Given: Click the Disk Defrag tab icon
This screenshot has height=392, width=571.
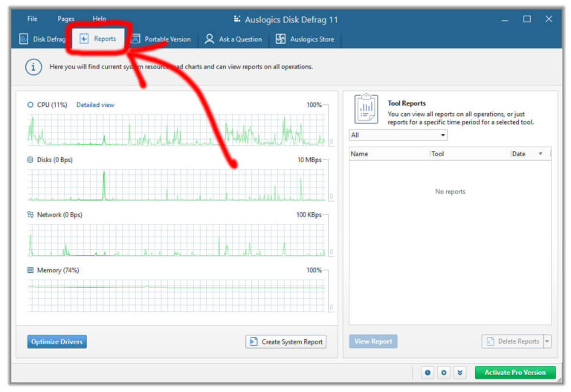Looking at the screenshot, I should [x=24, y=39].
